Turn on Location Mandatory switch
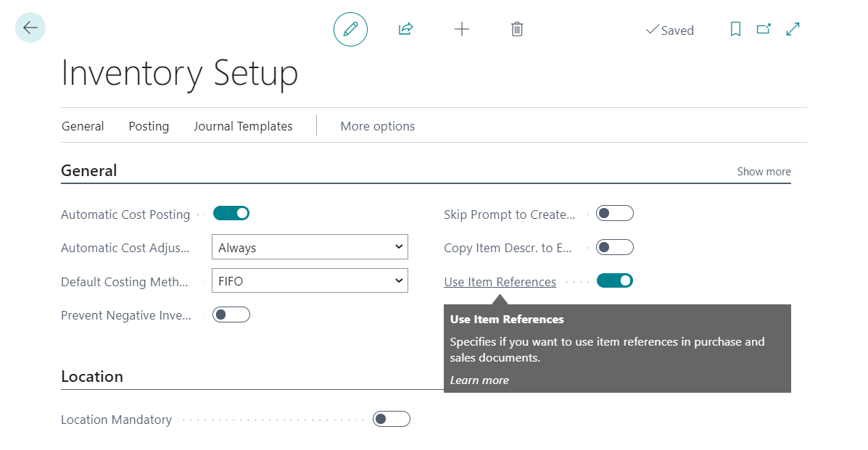 392,419
